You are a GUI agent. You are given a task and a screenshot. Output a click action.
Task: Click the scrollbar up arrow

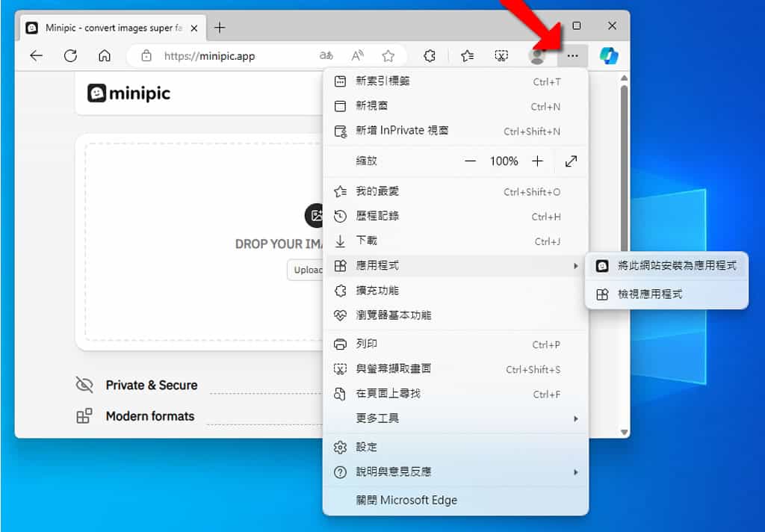point(624,78)
